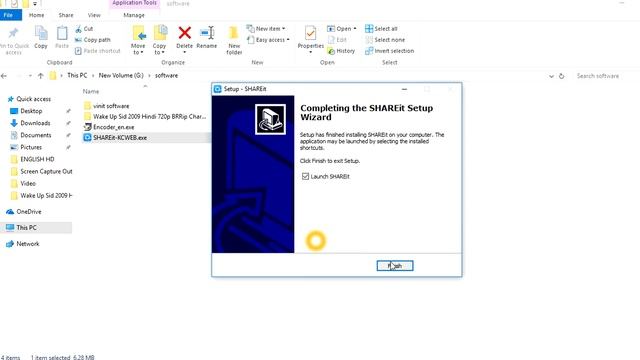The width and height of the screenshot is (640, 360).
Task: Sort files by the Name column header
Action: pos(91,91)
